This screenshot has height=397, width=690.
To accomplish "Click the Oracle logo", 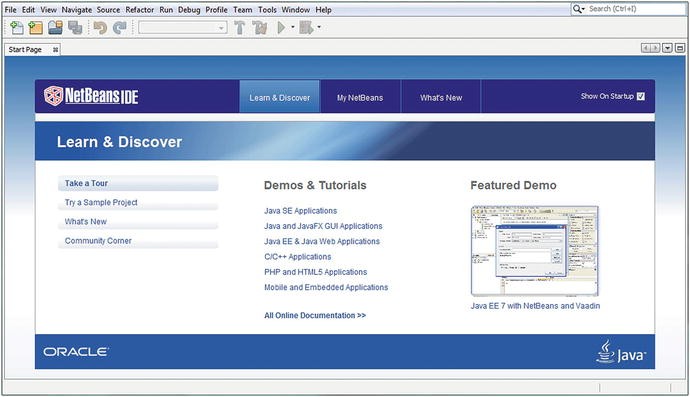I will pos(76,352).
